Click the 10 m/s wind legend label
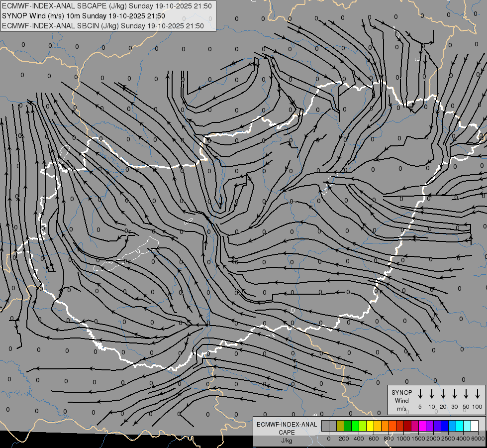This screenshot has width=487, height=448. [432, 407]
